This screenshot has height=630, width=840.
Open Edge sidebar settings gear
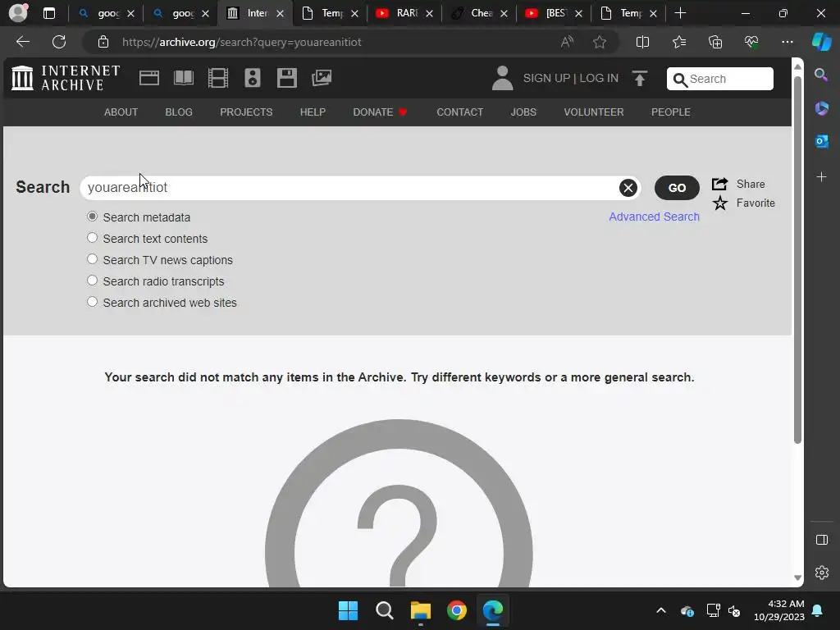click(822, 573)
